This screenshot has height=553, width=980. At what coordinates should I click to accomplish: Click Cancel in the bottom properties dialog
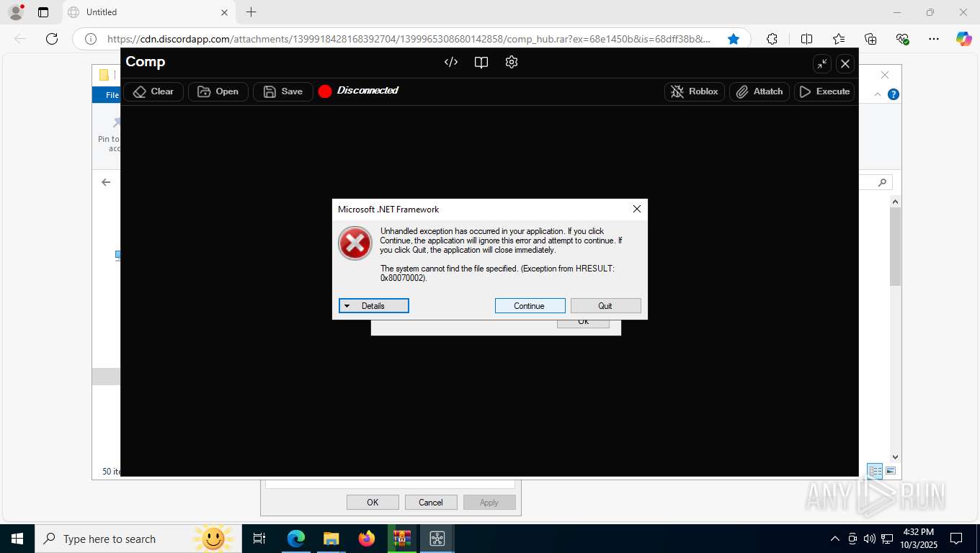[431, 503]
